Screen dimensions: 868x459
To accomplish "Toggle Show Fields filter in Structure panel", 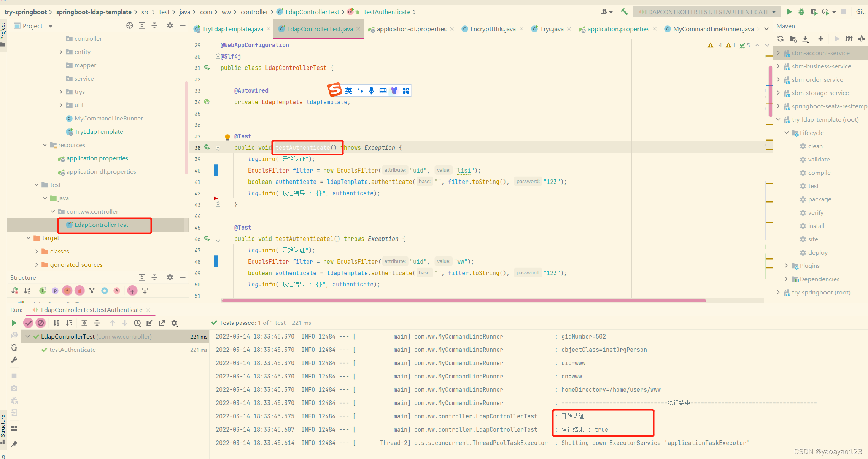I will click(67, 291).
